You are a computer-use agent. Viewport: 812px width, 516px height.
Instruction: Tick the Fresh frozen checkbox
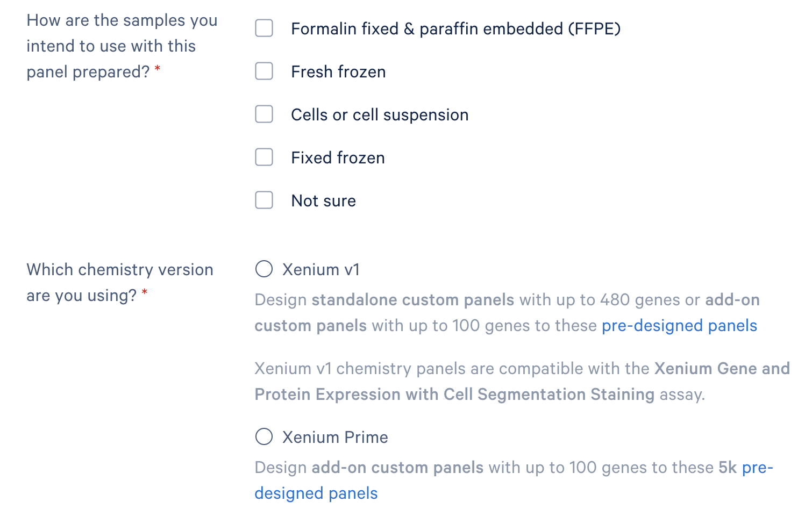(264, 71)
